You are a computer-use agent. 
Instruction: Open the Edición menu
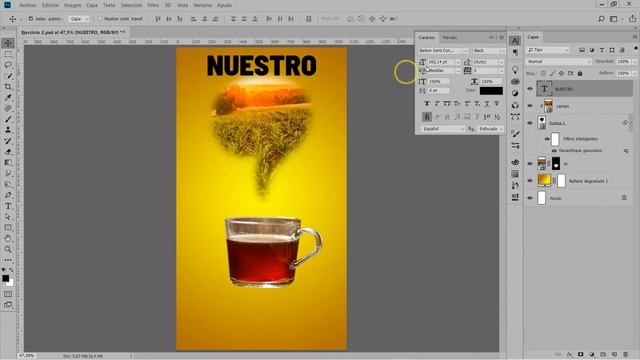tap(50, 5)
